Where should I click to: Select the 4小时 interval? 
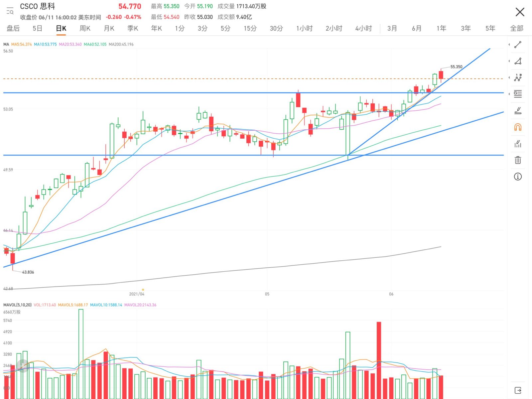tap(363, 28)
